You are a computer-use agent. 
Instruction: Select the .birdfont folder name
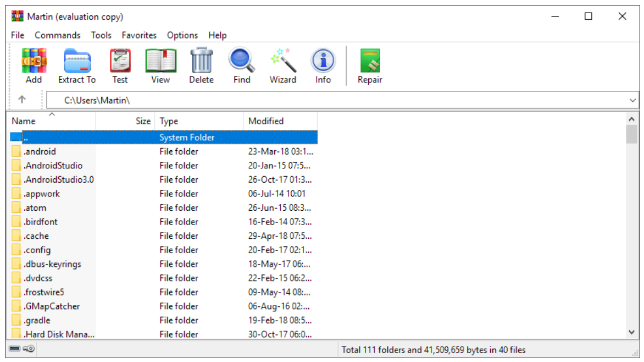tap(40, 222)
